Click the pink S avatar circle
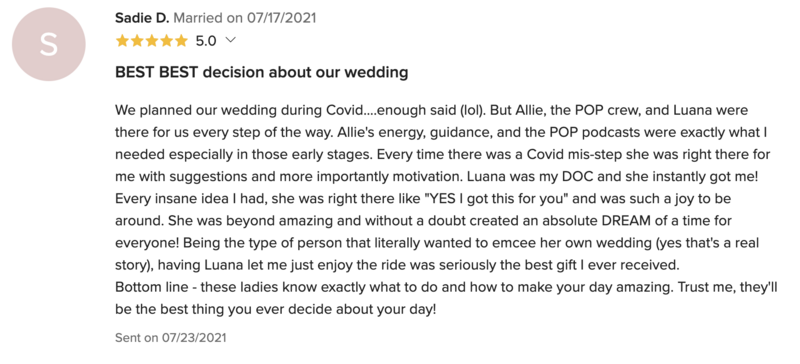The width and height of the screenshot is (800, 364). click(48, 44)
